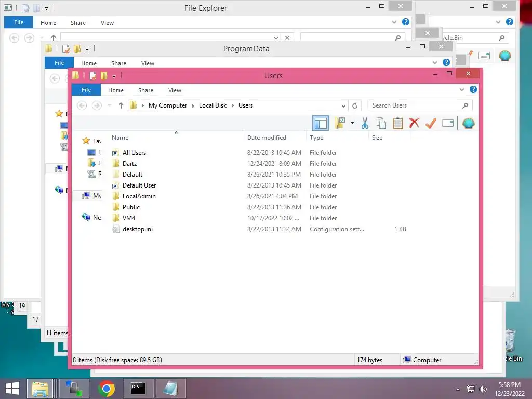Click the Copy icon in Users toolbar
Screen dimensions: 532x399
pos(381,123)
